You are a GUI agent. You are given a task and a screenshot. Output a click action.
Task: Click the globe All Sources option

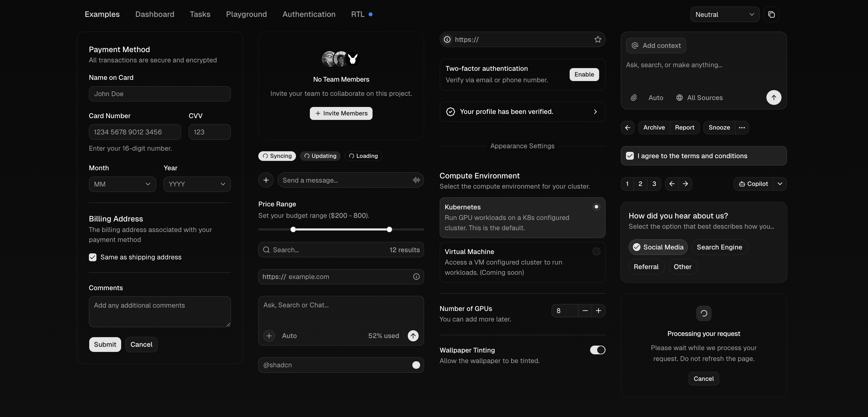tap(699, 98)
